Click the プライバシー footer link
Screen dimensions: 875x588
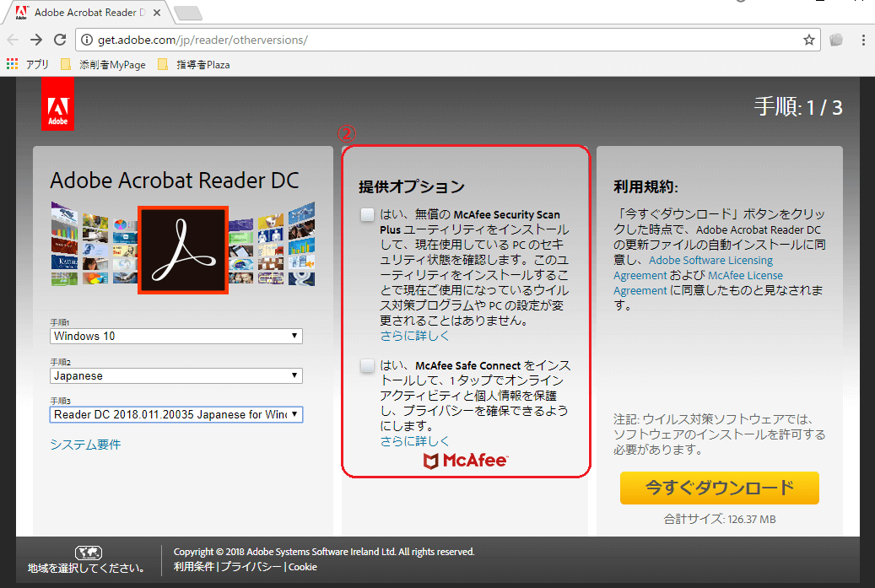251,567
